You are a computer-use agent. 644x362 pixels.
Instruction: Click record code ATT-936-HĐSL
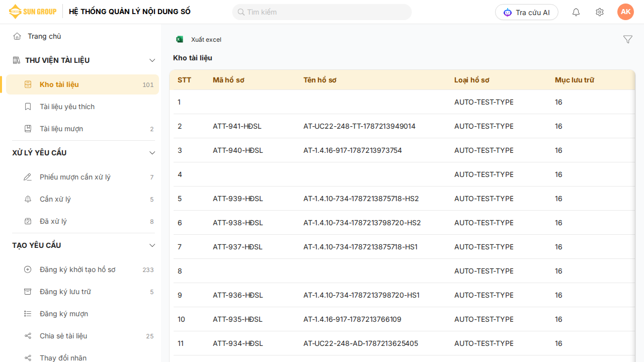(238, 295)
